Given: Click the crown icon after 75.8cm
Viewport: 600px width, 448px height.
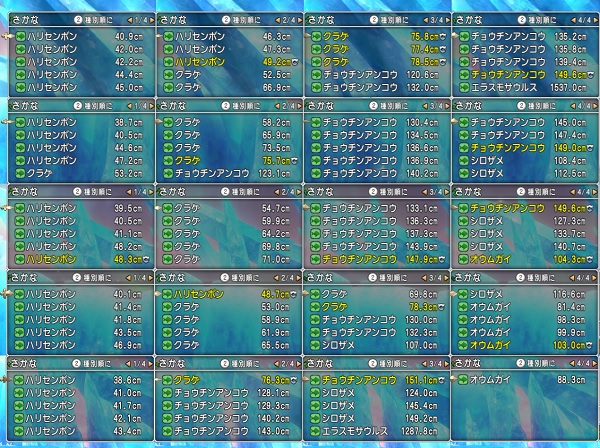Looking at the screenshot, I should point(443,37).
